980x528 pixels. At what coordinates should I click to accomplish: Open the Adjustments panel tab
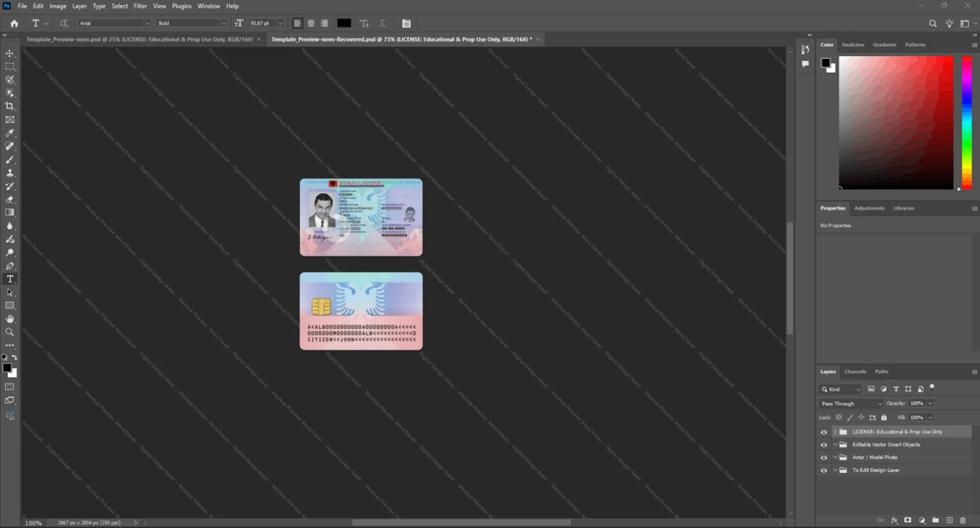869,208
